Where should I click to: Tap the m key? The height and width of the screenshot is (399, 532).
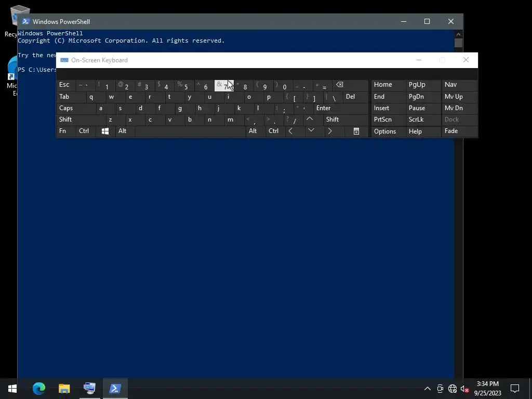coord(234,119)
